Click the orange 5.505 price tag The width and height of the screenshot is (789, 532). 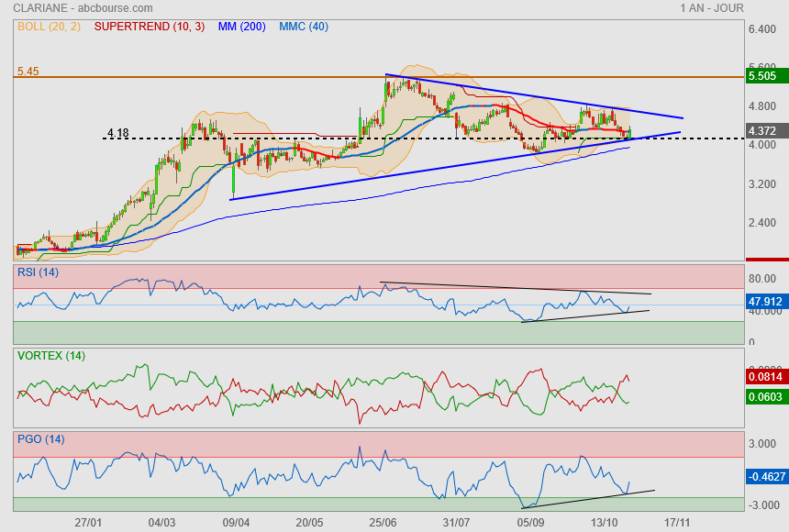762,77
